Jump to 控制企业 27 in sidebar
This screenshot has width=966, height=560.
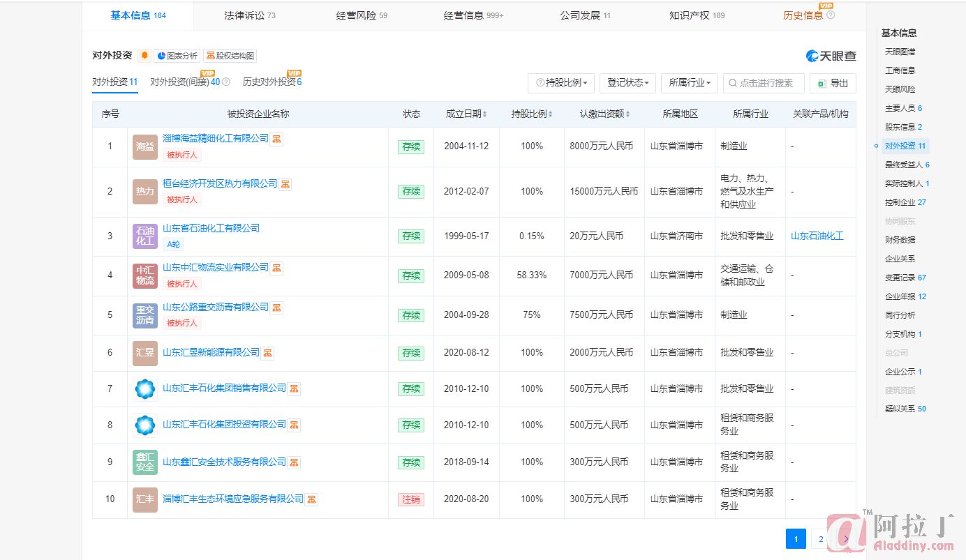tap(906, 202)
